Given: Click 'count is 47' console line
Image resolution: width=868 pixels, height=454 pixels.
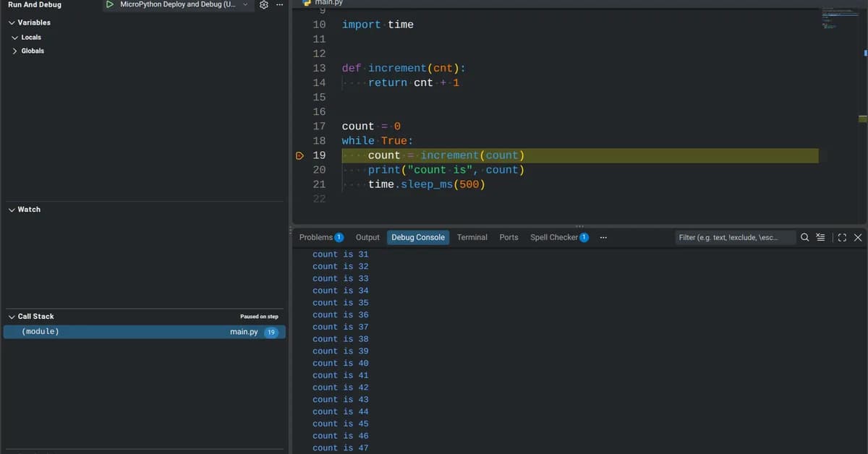Looking at the screenshot, I should [340, 448].
